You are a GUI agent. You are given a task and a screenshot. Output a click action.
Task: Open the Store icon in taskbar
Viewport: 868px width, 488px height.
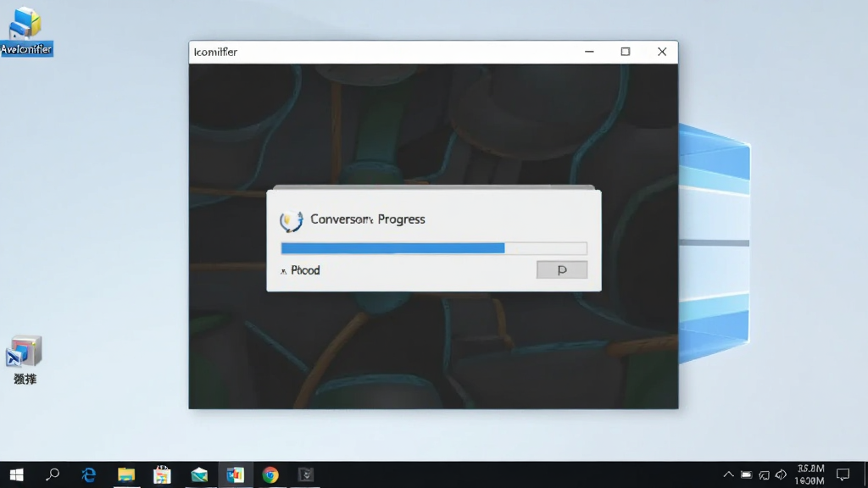tap(162, 474)
